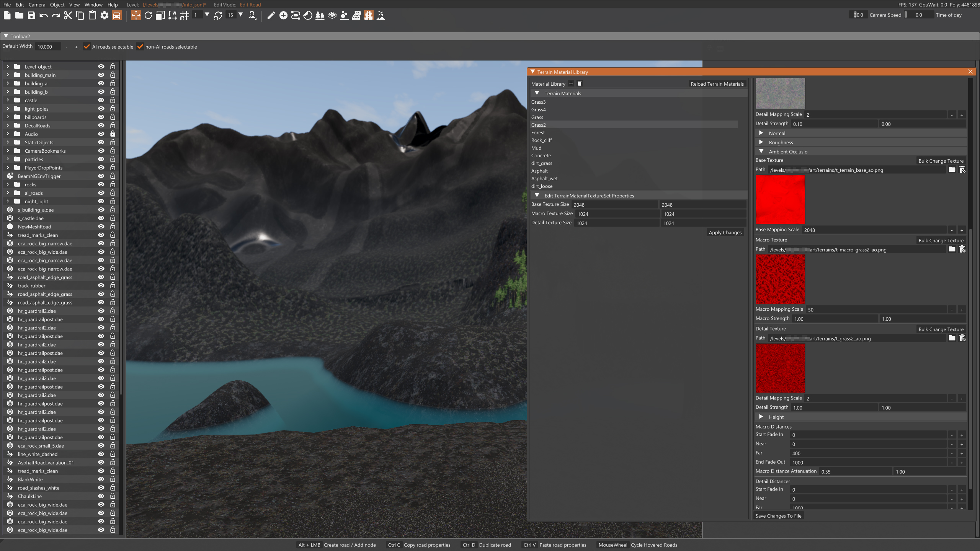980x551 pixels.
Task: Delete material using trash icon
Action: pos(580,83)
